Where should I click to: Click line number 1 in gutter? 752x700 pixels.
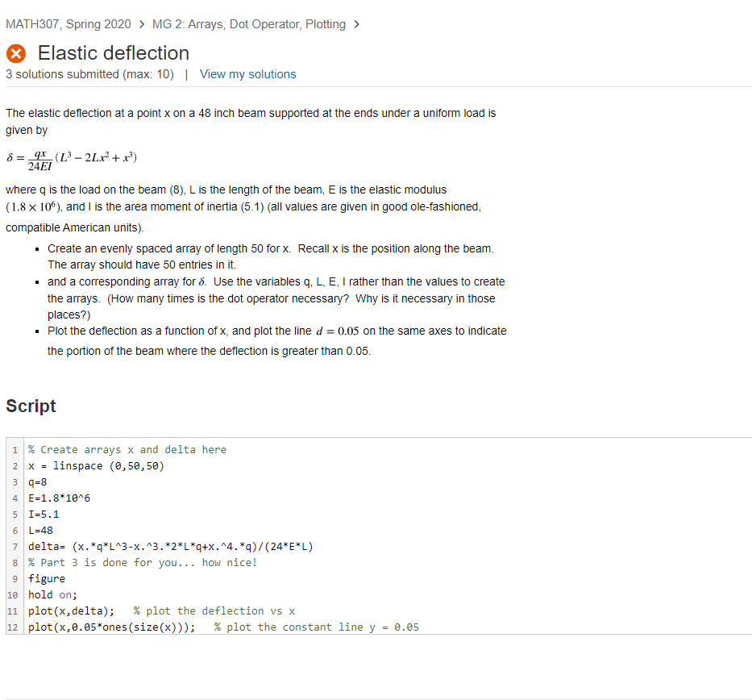tap(15, 450)
